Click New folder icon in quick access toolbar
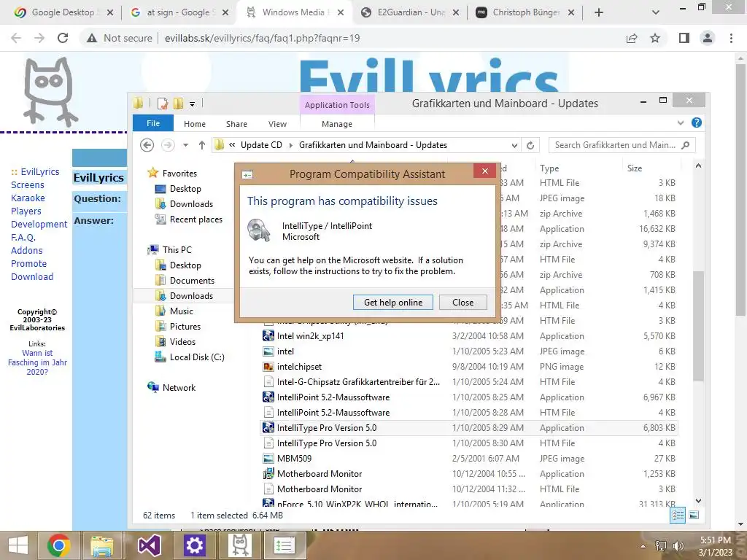Image resolution: width=747 pixels, height=560 pixels. pos(179,104)
